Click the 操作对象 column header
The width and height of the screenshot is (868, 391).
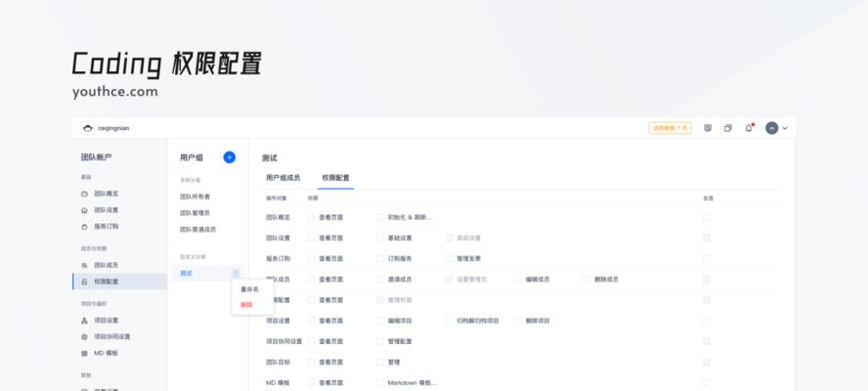277,197
